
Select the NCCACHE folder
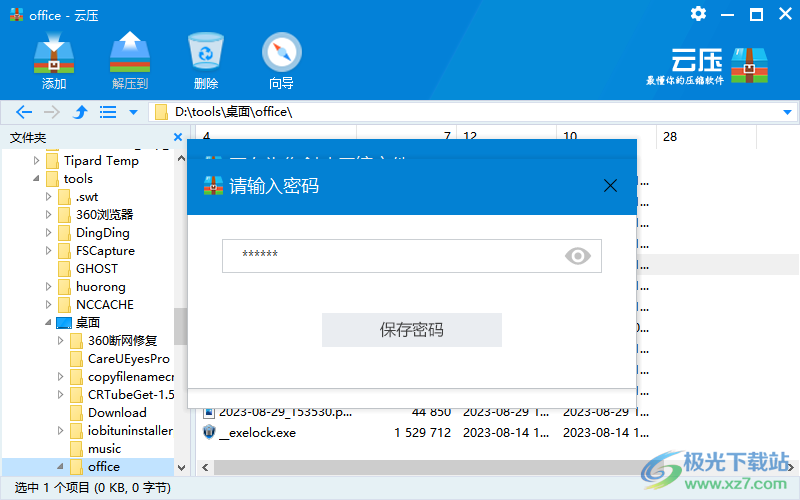(x=105, y=305)
